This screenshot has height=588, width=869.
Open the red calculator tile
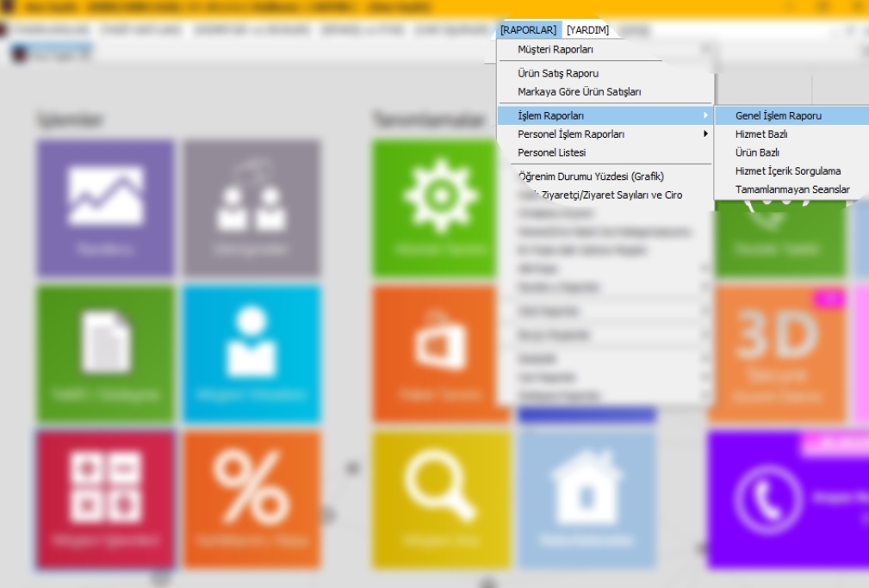(105, 499)
